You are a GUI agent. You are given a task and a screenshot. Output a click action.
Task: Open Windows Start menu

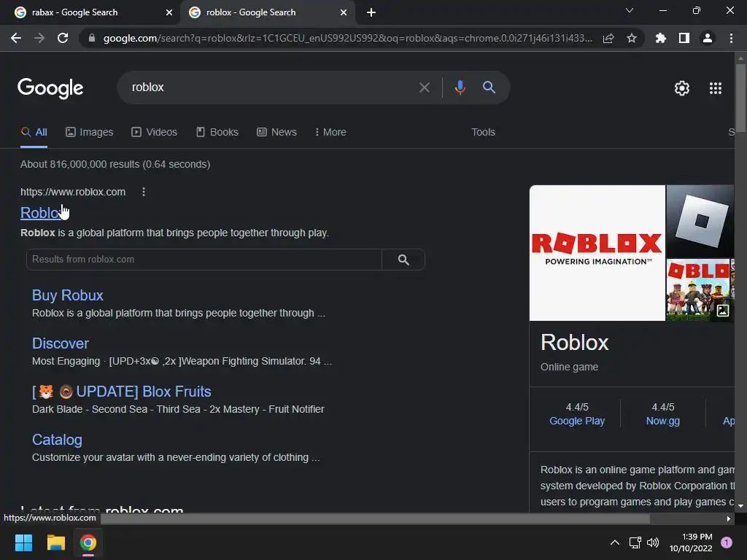tap(23, 542)
